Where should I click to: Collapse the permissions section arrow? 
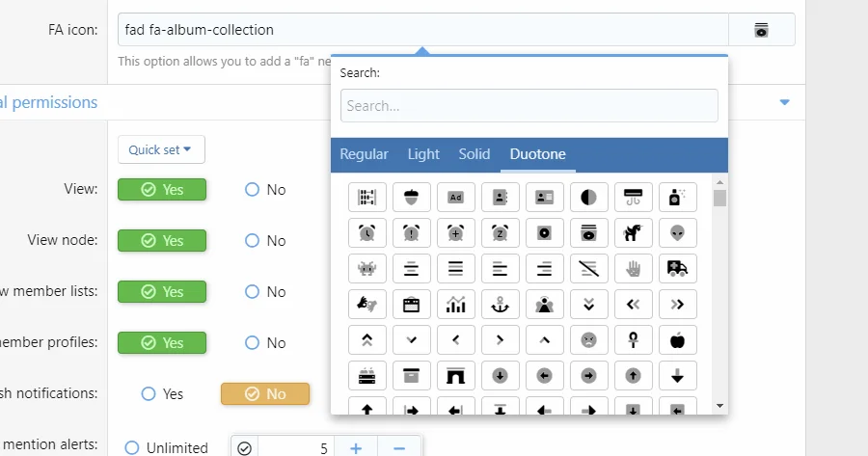coord(784,102)
